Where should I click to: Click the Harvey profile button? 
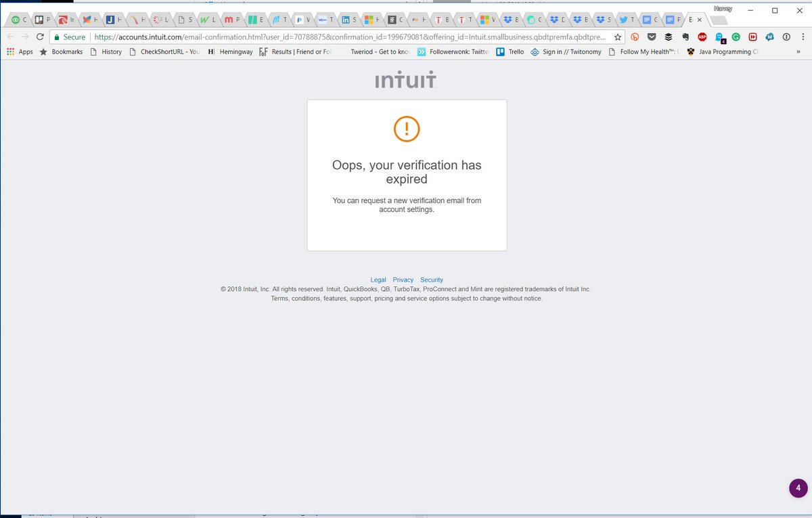pyautogui.click(x=723, y=8)
